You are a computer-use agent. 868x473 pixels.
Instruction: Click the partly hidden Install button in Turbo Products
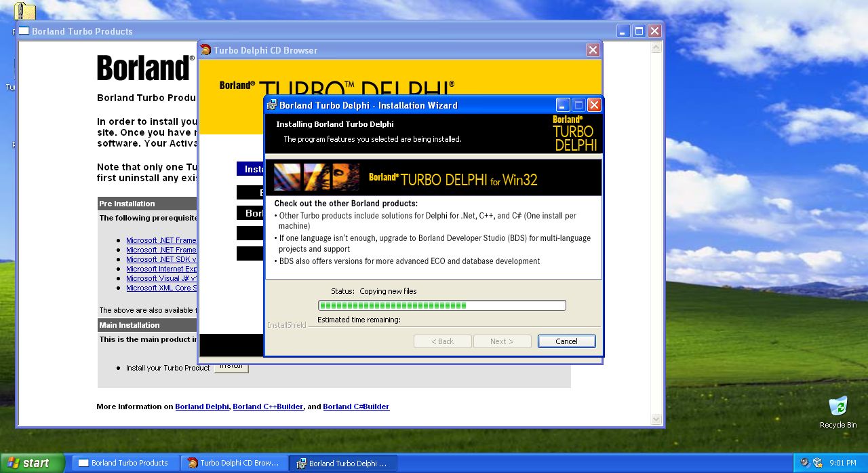point(231,367)
